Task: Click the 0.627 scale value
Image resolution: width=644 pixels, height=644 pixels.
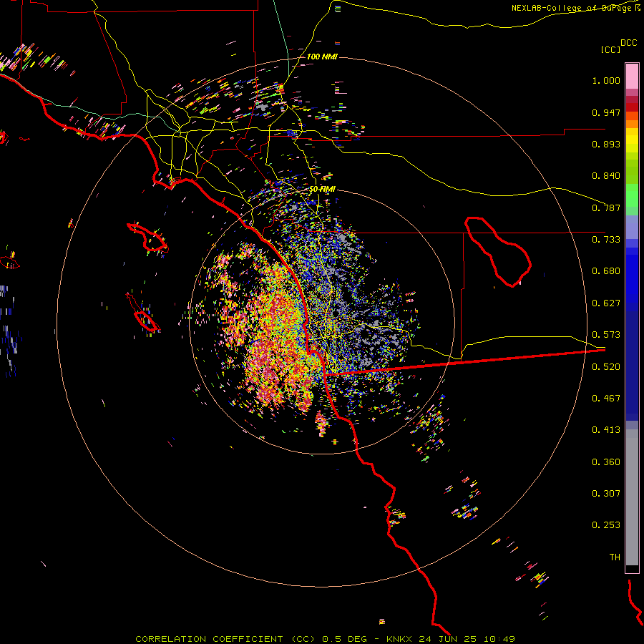Action: point(606,303)
